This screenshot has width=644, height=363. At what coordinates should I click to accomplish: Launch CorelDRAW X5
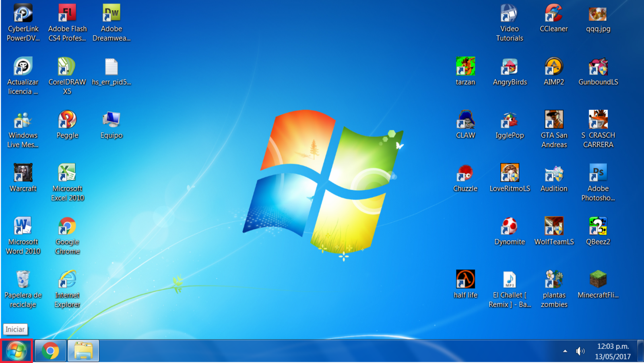(67, 68)
